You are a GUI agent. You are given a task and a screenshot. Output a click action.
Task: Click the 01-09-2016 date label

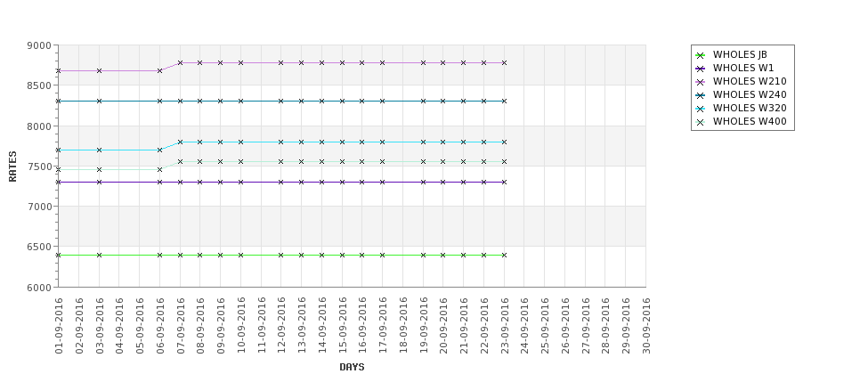(x=59, y=326)
